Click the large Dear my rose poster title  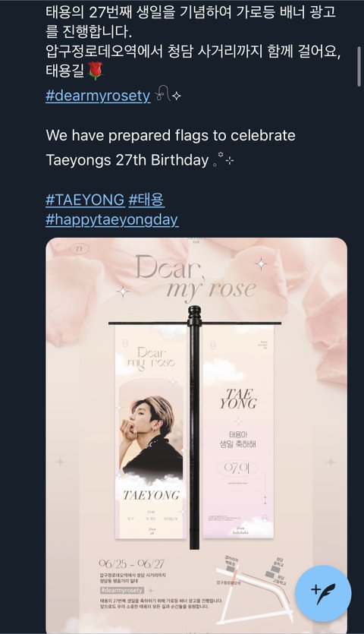(196, 277)
